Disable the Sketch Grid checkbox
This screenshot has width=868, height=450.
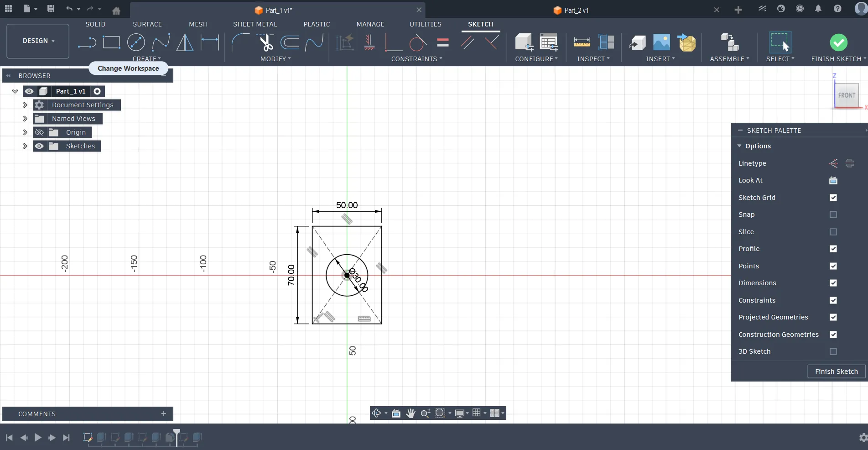point(833,198)
